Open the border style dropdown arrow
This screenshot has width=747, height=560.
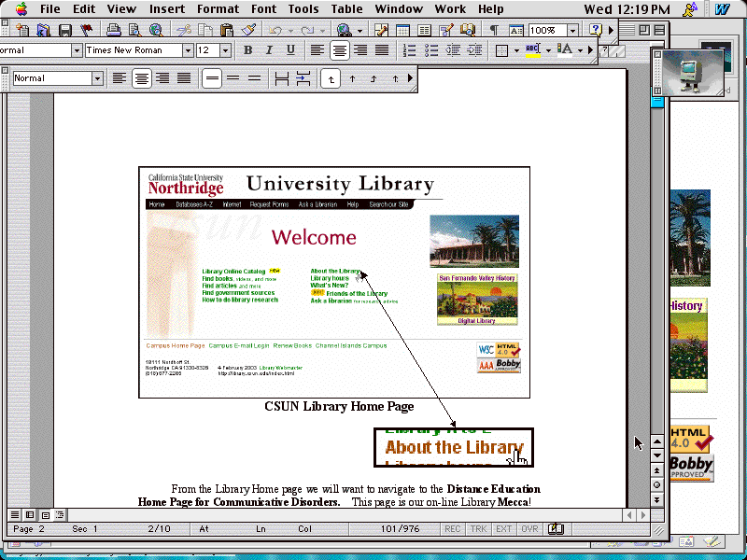click(516, 50)
